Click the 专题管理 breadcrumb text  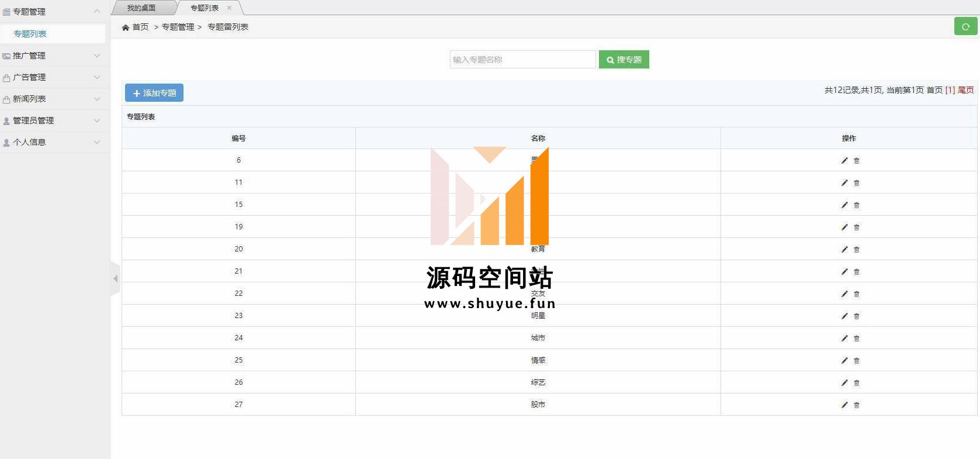[178, 27]
